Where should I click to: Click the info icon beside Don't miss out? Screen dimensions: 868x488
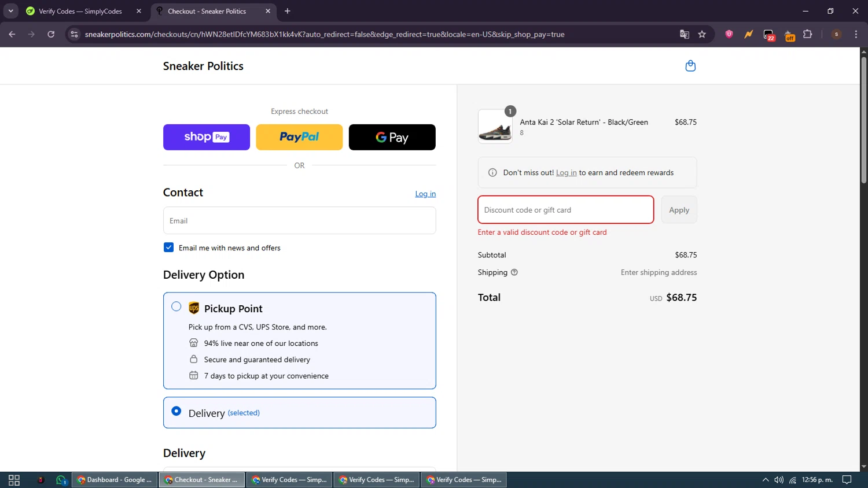[492, 172]
